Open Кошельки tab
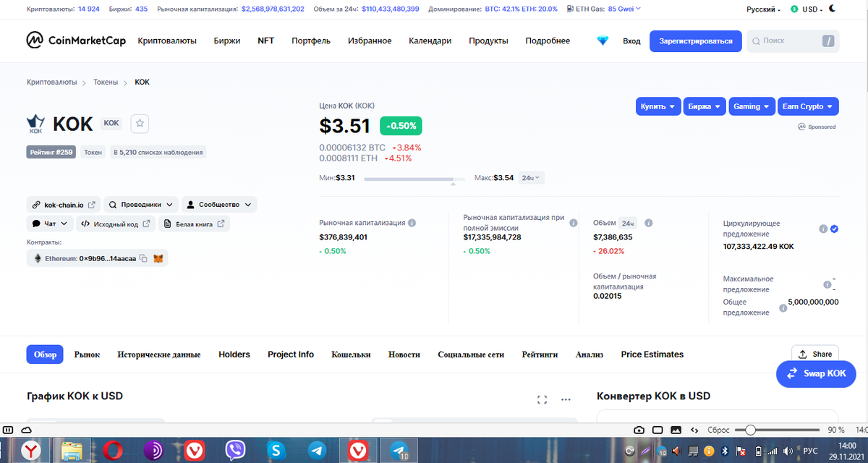868x463 pixels. coord(351,354)
